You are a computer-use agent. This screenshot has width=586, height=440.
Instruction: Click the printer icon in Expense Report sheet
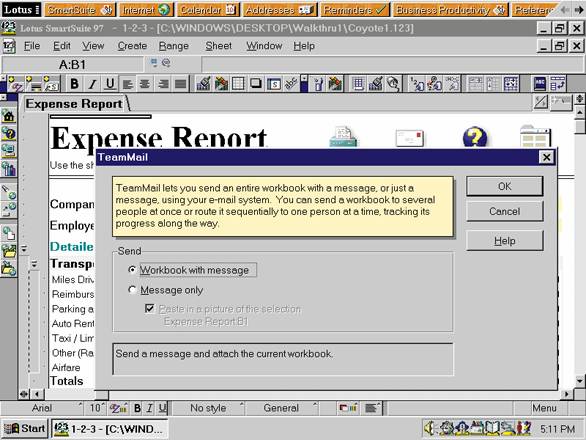(x=343, y=137)
